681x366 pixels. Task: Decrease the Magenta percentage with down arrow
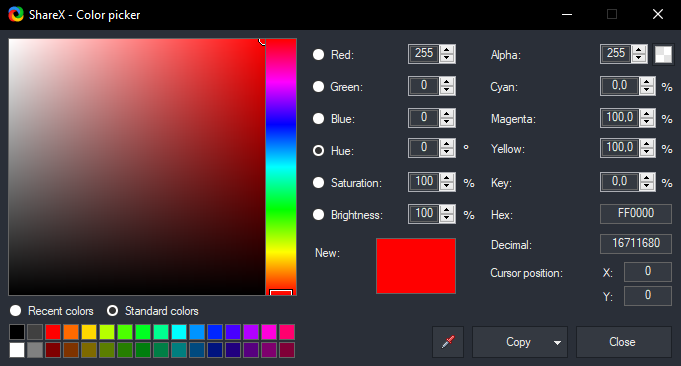click(x=647, y=122)
